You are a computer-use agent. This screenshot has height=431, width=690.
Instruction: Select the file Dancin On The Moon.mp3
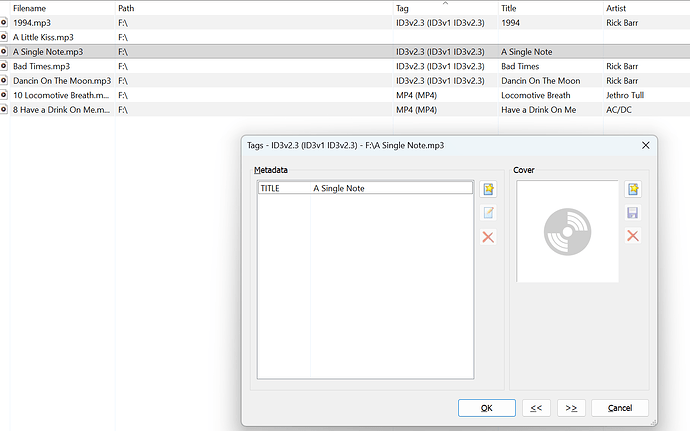tap(62, 81)
